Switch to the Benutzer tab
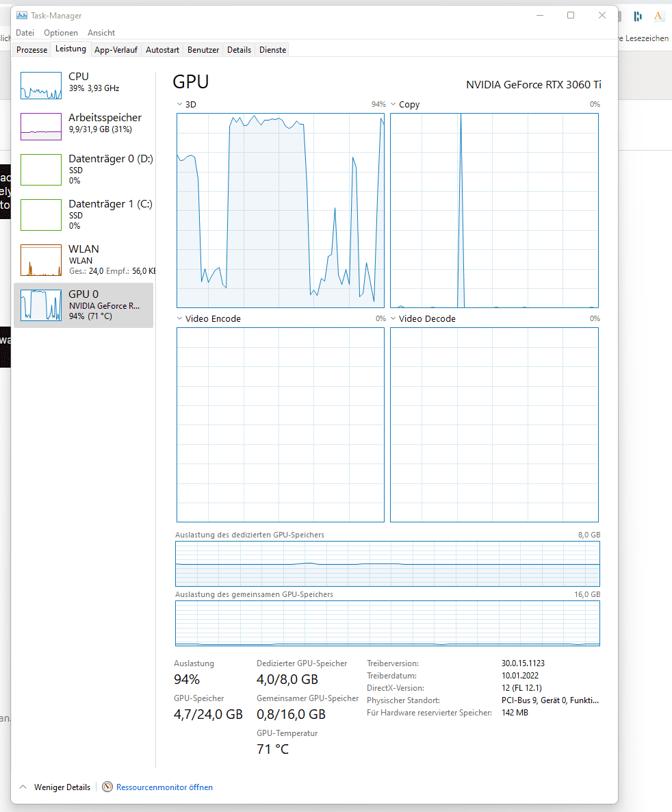Screen dimensions: 672x812 pyautogui.click(x=203, y=50)
